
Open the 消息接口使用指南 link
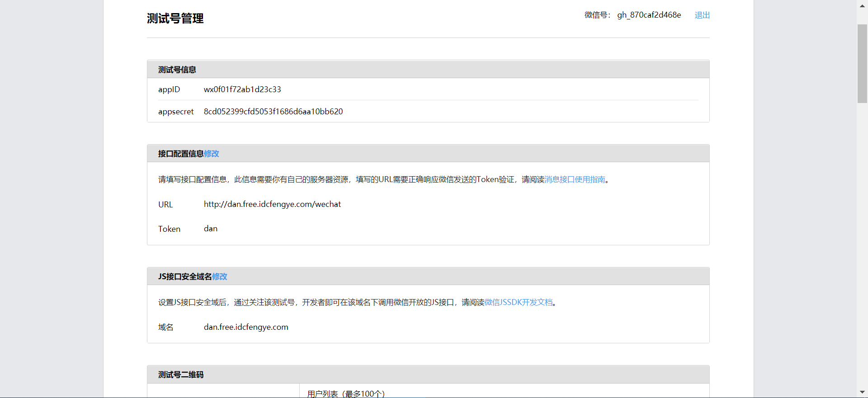tap(575, 179)
